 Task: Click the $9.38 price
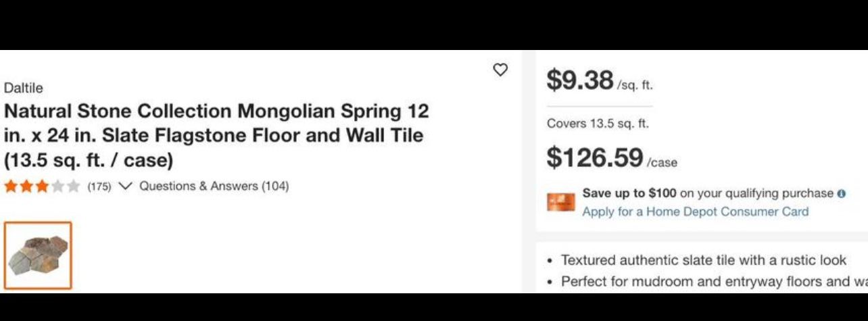tap(579, 80)
